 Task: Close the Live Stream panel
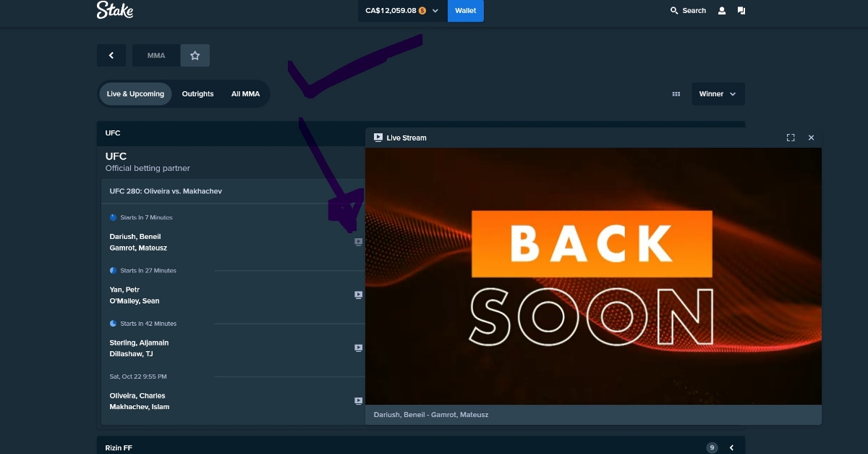tap(811, 138)
